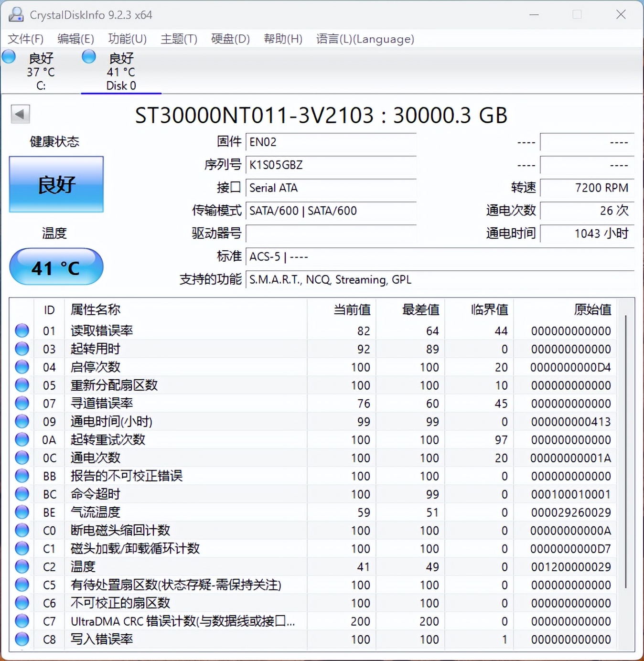Click the ID column header

49,310
